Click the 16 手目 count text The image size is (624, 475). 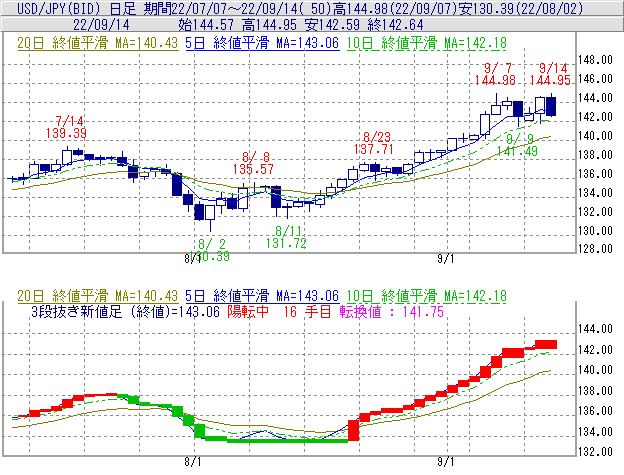pyautogui.click(x=307, y=311)
